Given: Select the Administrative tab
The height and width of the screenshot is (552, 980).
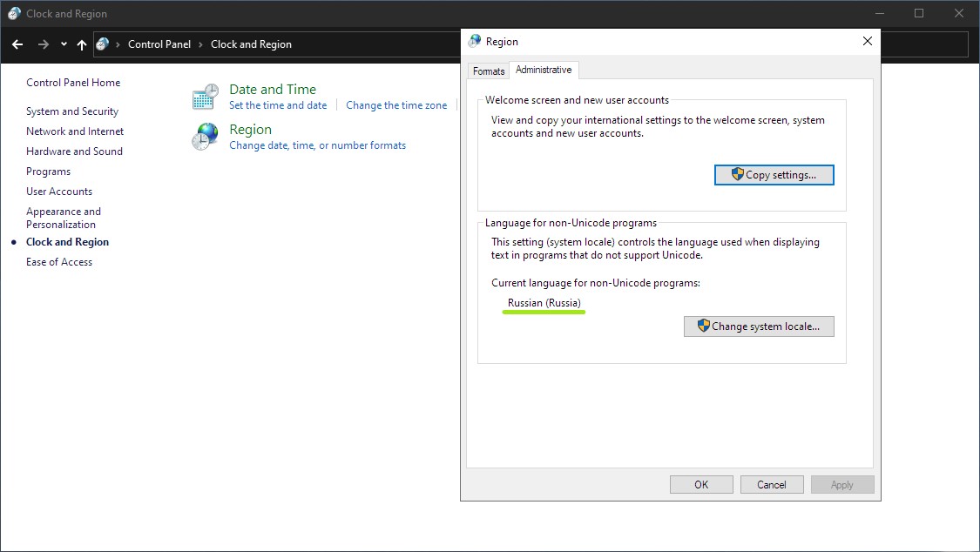Looking at the screenshot, I should [544, 70].
